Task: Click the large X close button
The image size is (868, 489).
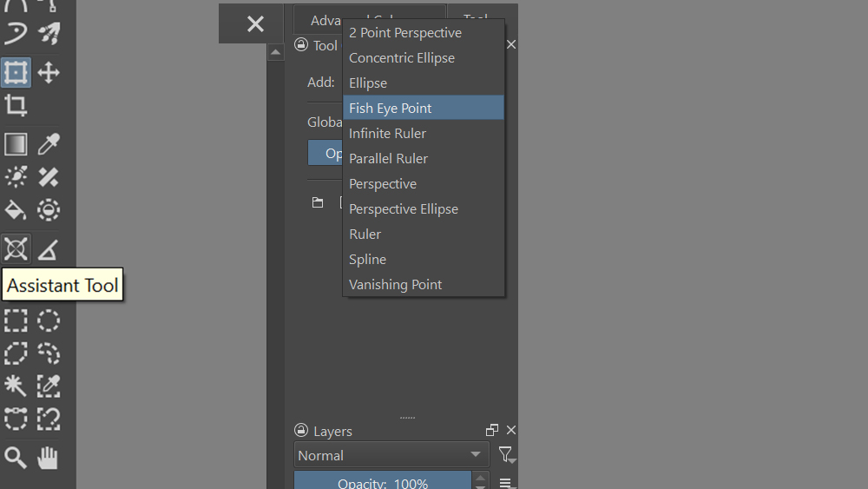Action: pyautogui.click(x=255, y=23)
